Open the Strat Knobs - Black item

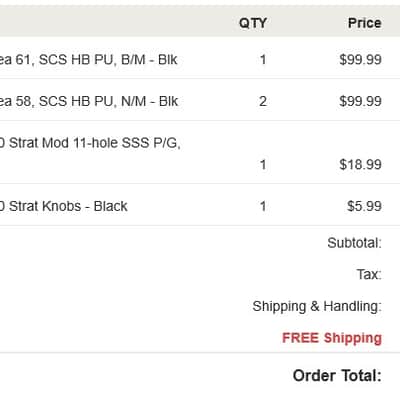pyautogui.click(x=63, y=206)
